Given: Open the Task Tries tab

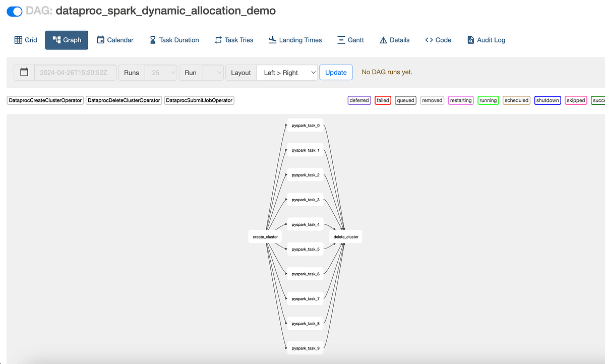Looking at the screenshot, I should 233,40.
